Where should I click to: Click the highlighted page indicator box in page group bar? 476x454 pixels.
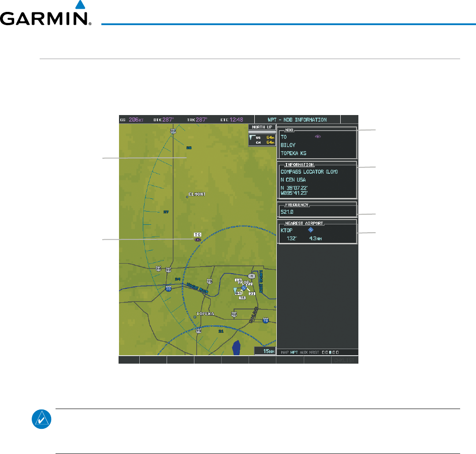[x=330, y=353]
